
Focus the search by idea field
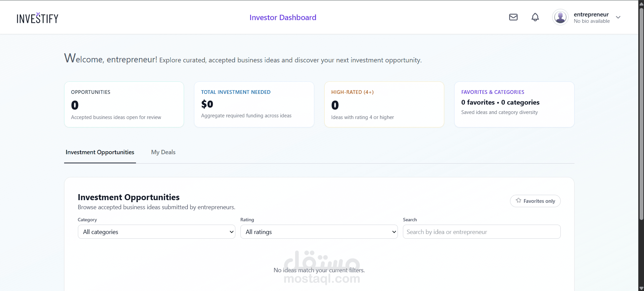pyautogui.click(x=481, y=232)
